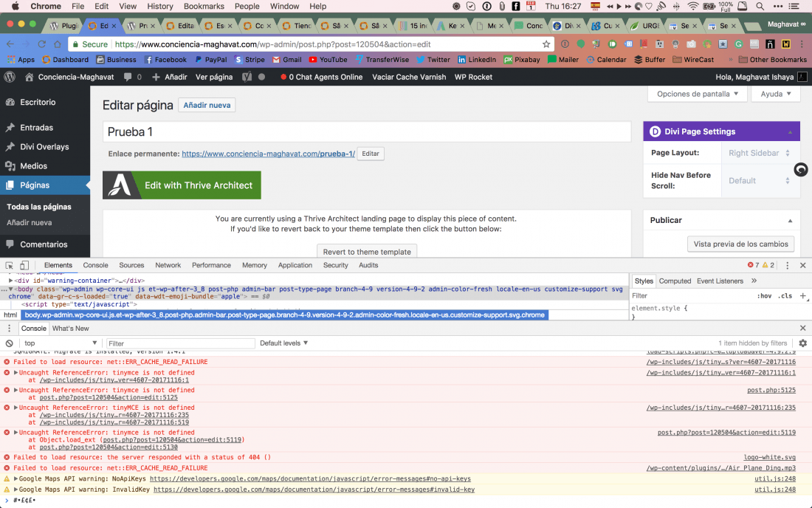Go back with Chrome back arrow

tap(10, 44)
